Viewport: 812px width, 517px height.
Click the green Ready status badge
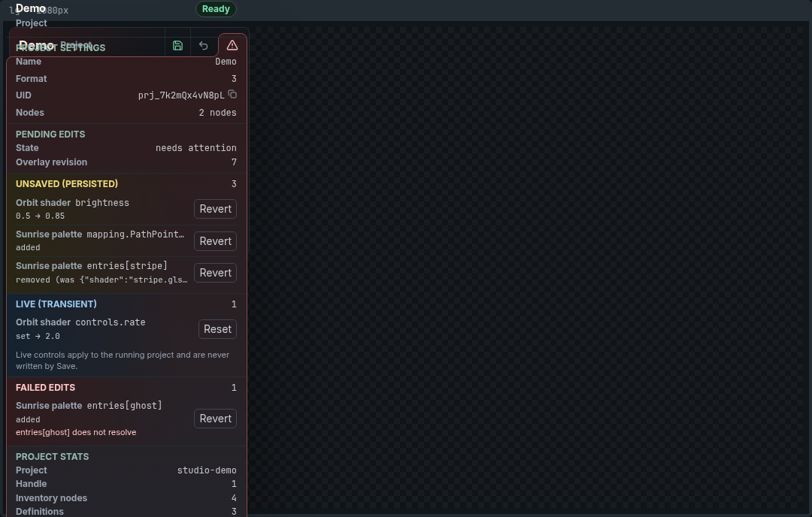216,9
